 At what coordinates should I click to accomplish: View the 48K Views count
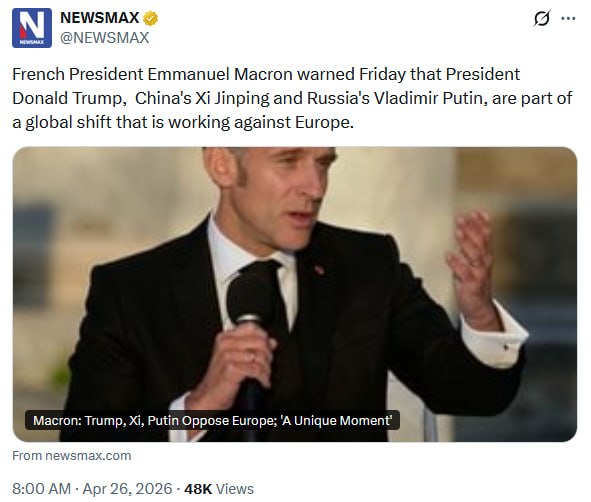click(x=219, y=489)
